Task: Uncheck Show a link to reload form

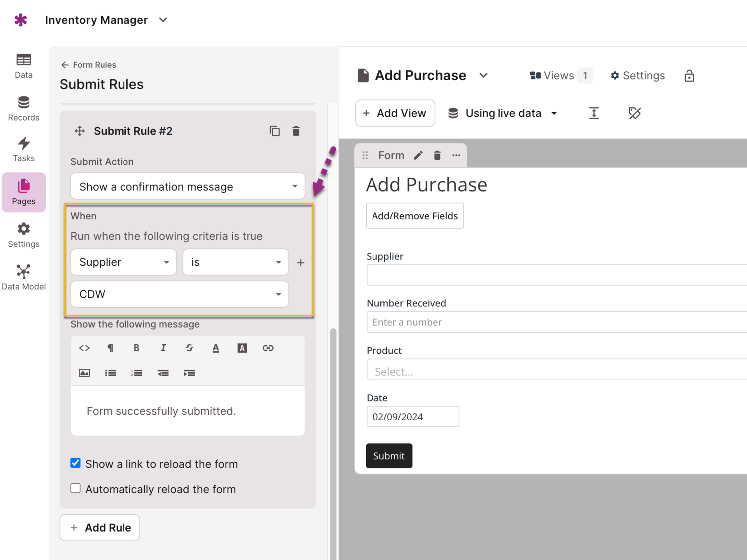Action: 76,463
